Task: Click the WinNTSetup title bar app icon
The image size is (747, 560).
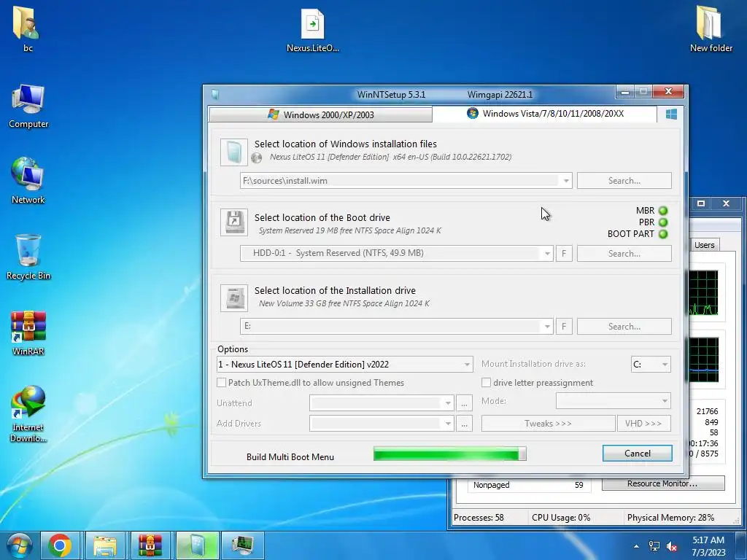Action: (x=215, y=94)
